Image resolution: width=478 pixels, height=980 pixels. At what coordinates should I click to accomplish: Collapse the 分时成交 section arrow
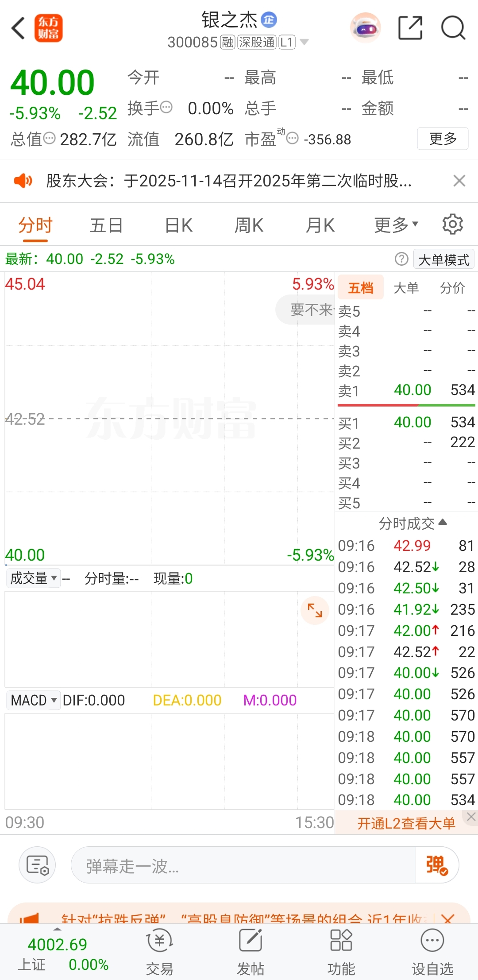coord(442,523)
